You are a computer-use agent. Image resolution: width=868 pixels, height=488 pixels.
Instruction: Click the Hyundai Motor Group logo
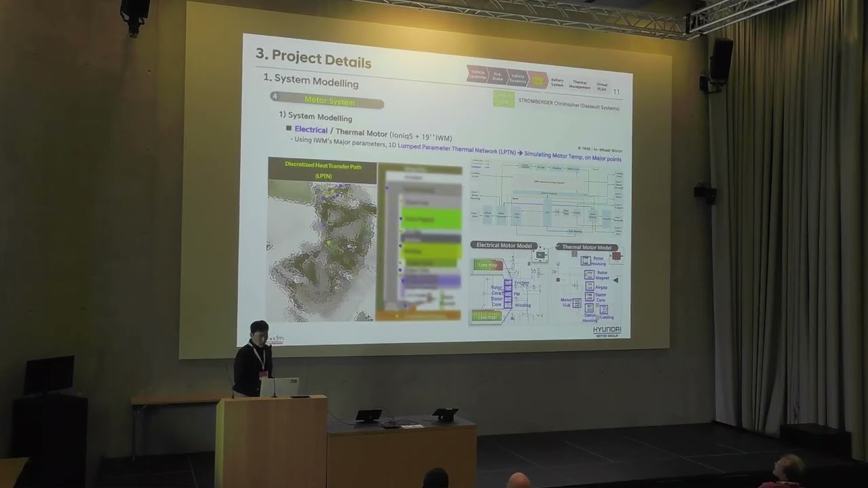pos(607,331)
